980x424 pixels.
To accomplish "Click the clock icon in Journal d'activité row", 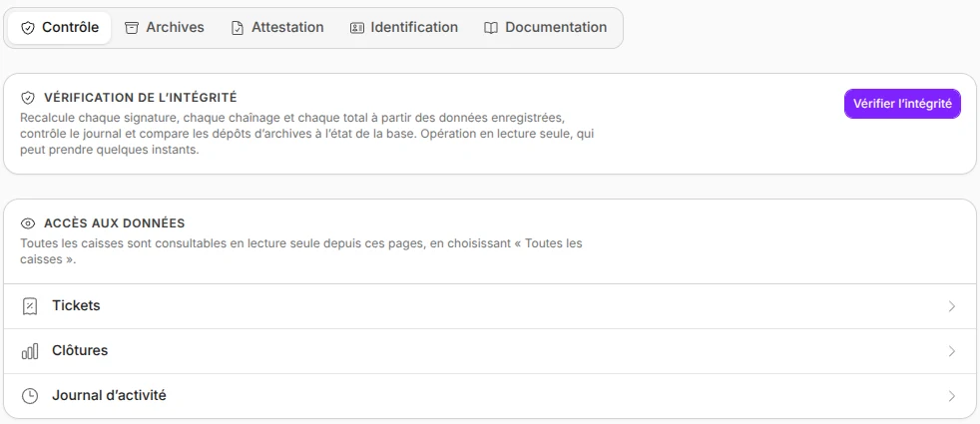I will (x=29, y=396).
